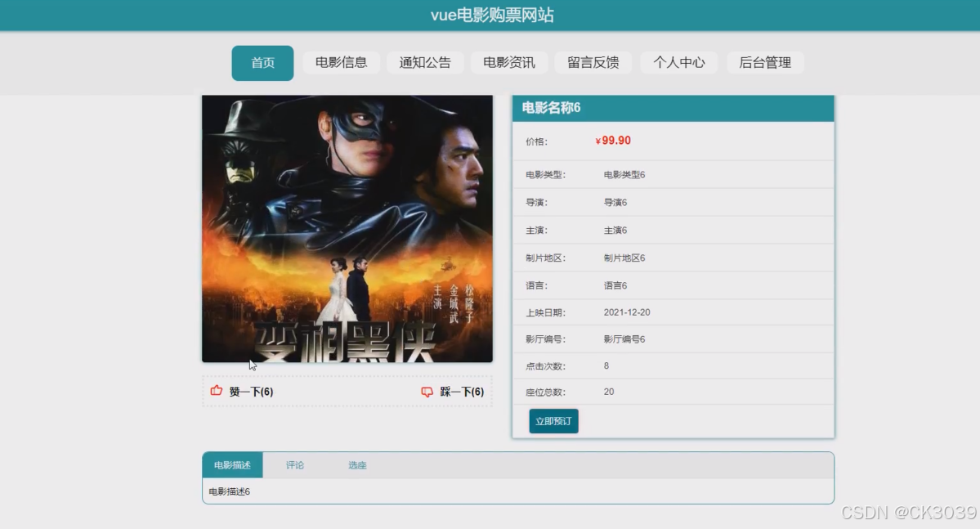This screenshot has width=980, height=529.
Task: Click the 电影类型6 value
Action: (624, 174)
